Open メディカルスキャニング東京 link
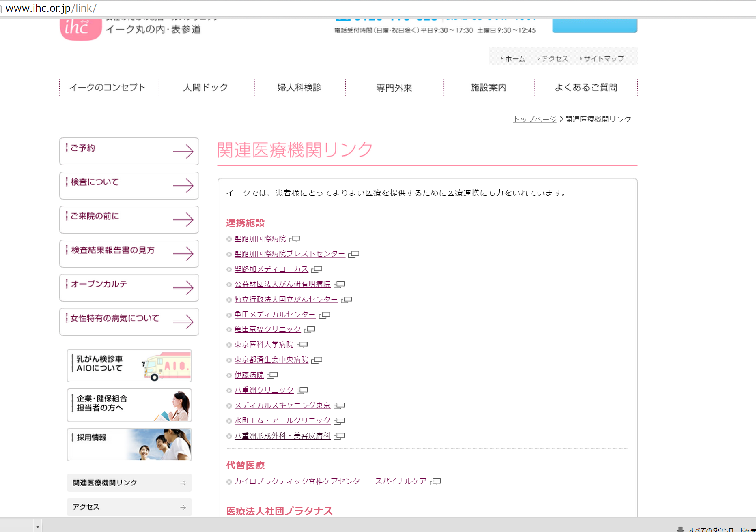This screenshot has height=532, width=756. point(282,405)
